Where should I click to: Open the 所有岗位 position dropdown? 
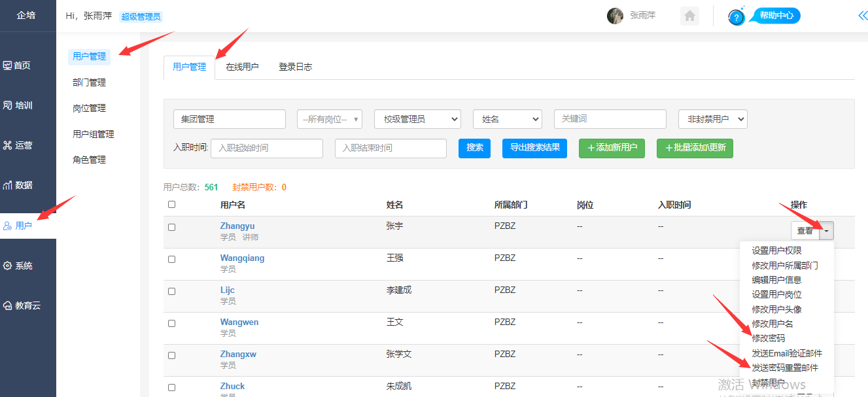tap(329, 119)
